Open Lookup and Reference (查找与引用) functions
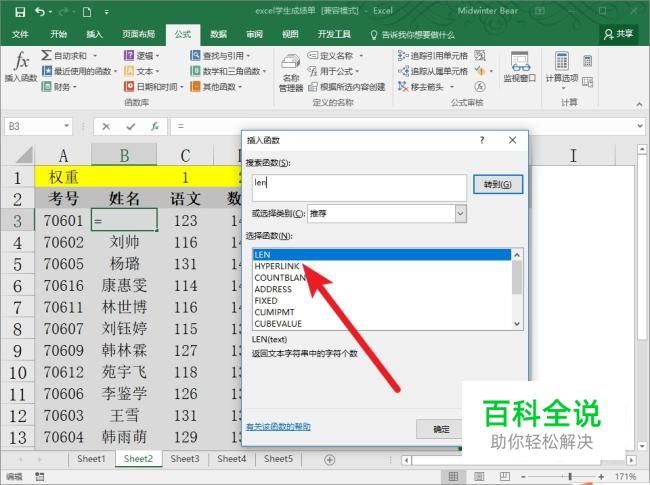The height and width of the screenshot is (485, 650). tap(220, 56)
